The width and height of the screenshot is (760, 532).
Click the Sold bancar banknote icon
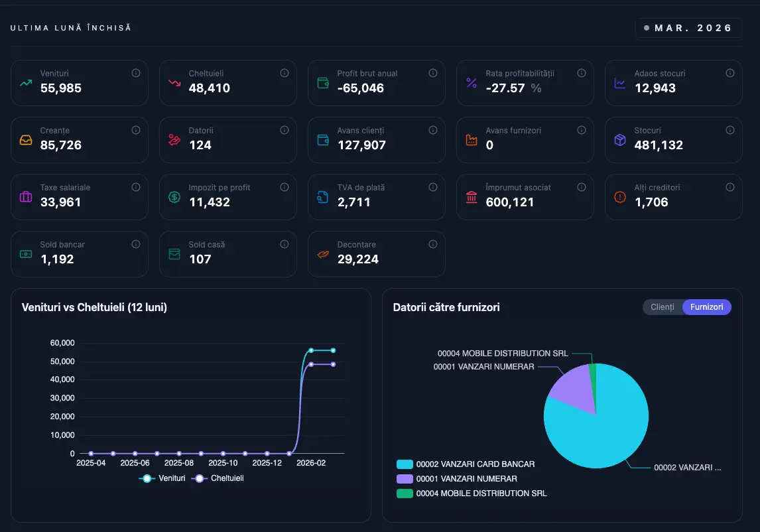coord(26,254)
